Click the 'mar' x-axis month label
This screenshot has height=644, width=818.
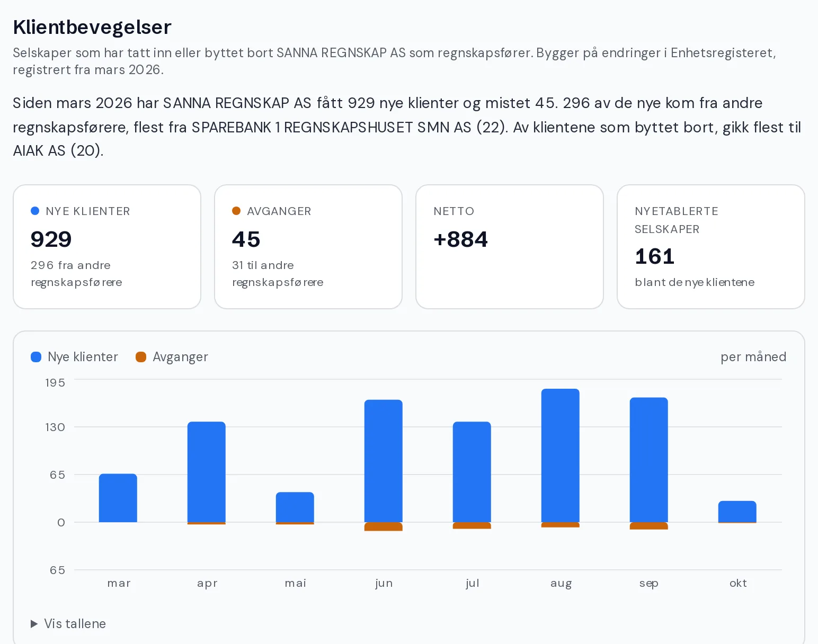pyautogui.click(x=119, y=584)
